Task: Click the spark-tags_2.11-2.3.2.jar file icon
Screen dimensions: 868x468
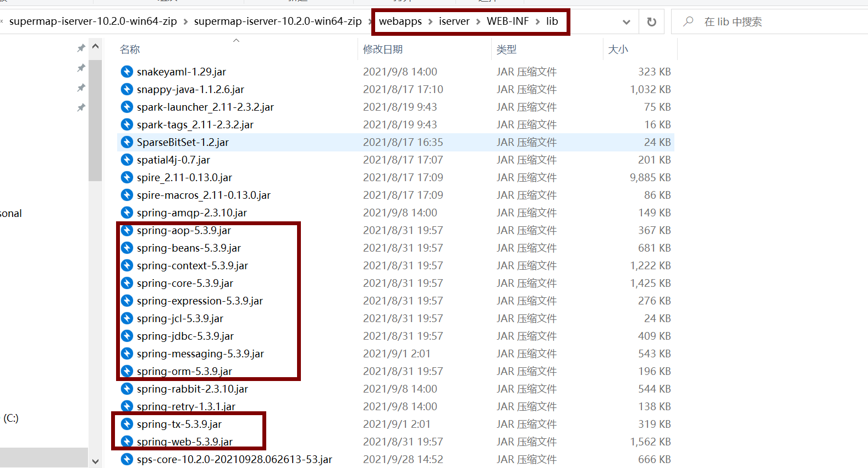Action: [127, 124]
